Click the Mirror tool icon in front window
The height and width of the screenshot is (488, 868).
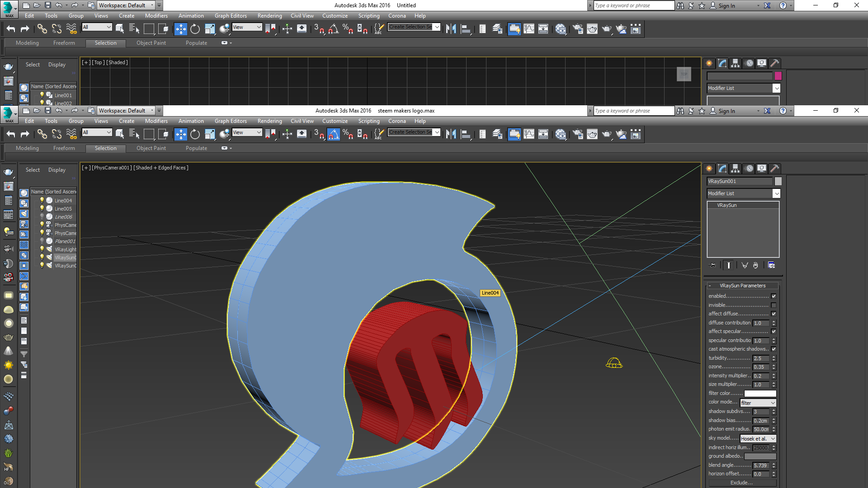(451, 134)
